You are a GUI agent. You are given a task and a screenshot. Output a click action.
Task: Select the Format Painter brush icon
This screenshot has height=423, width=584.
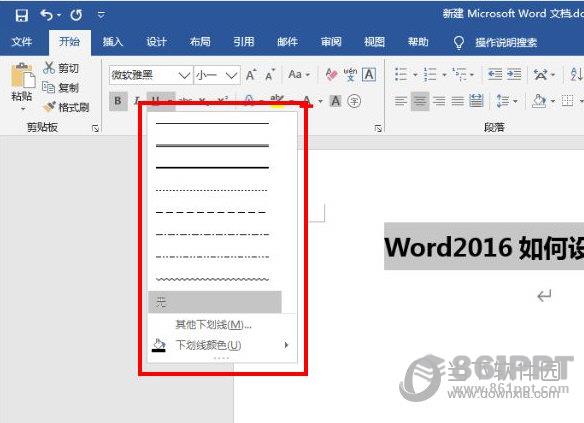49,107
